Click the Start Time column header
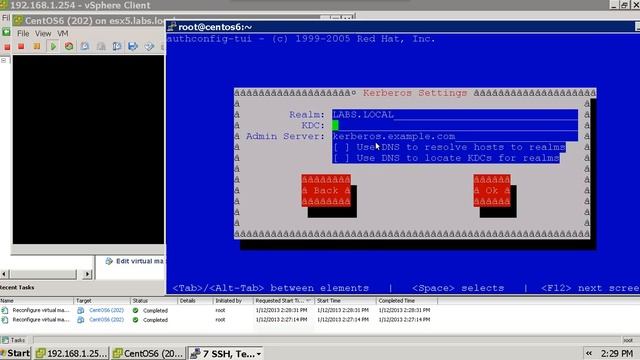The height and width of the screenshot is (360, 640). (345, 301)
